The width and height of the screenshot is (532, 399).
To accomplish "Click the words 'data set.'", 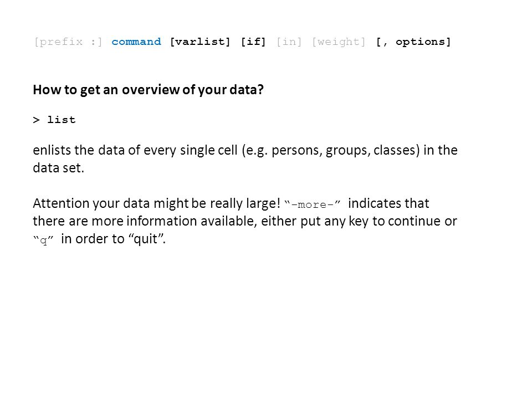I will coord(58,167).
